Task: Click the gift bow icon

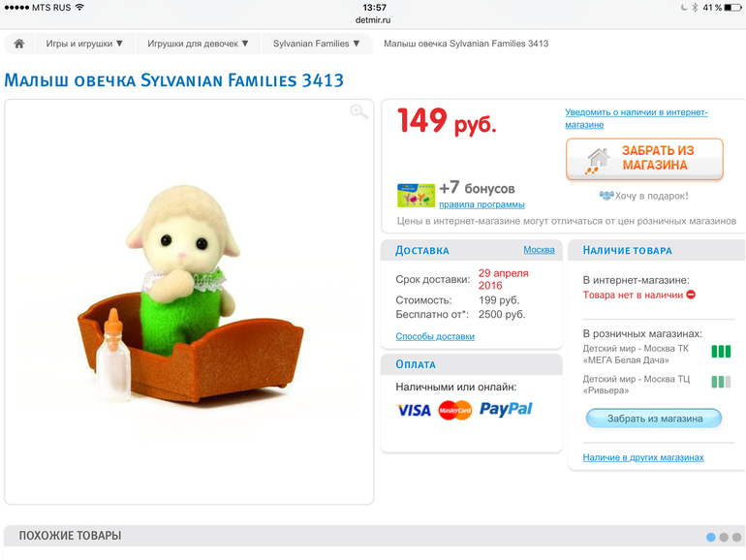Action: [x=606, y=196]
